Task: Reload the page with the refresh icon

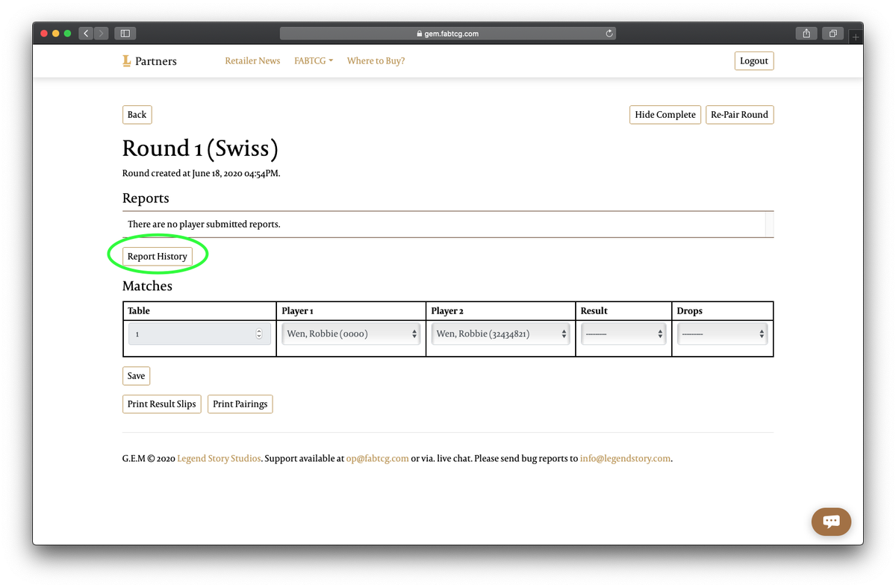Action: point(609,34)
